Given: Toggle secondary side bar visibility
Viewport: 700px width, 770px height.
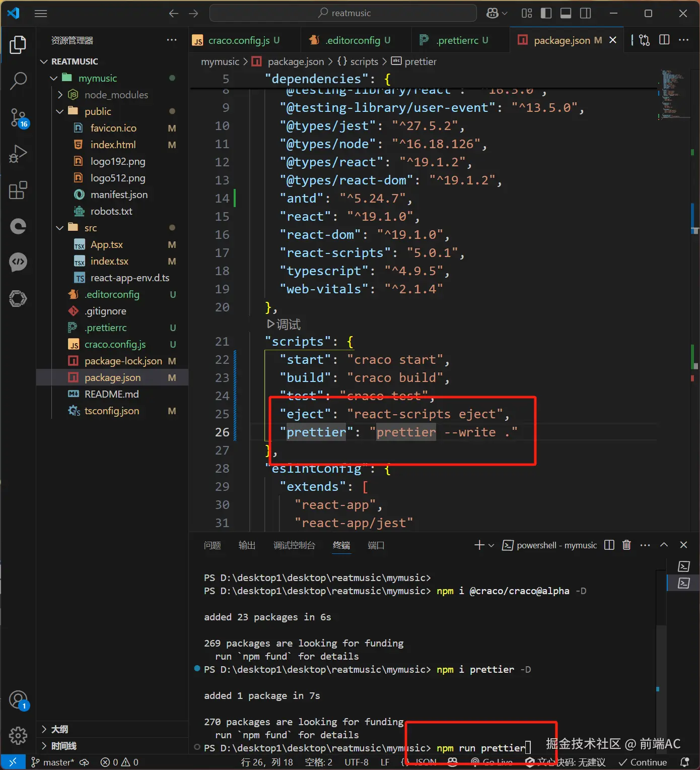Looking at the screenshot, I should pos(585,13).
